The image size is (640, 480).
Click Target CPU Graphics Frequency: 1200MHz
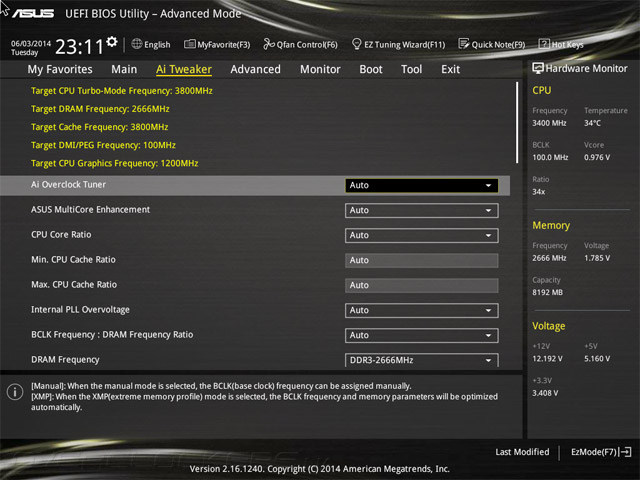115,163
